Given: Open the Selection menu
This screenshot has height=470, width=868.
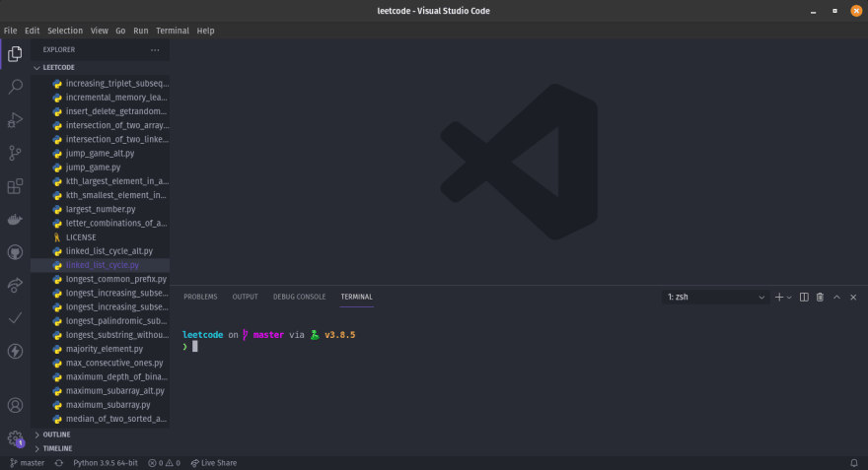Looking at the screenshot, I should coord(65,31).
